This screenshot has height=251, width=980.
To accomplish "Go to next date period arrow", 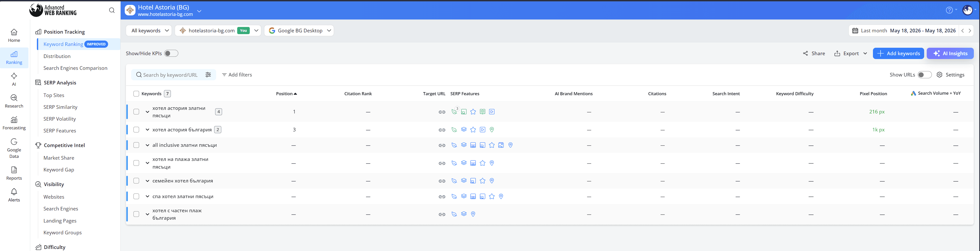I will (x=970, y=31).
